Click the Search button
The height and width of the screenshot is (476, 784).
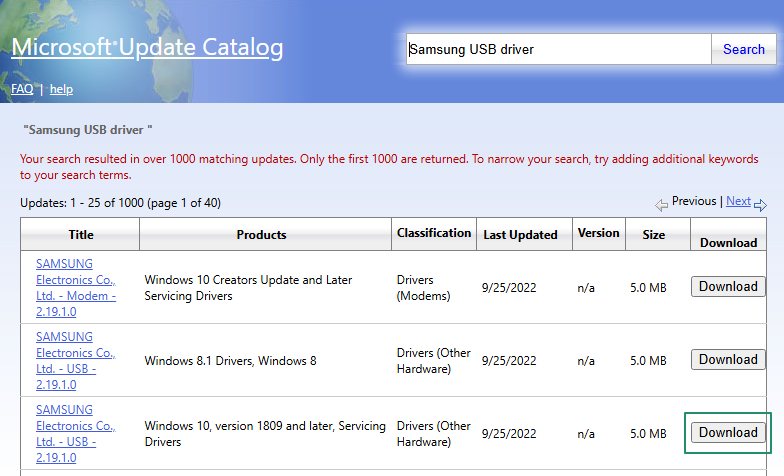tap(744, 49)
